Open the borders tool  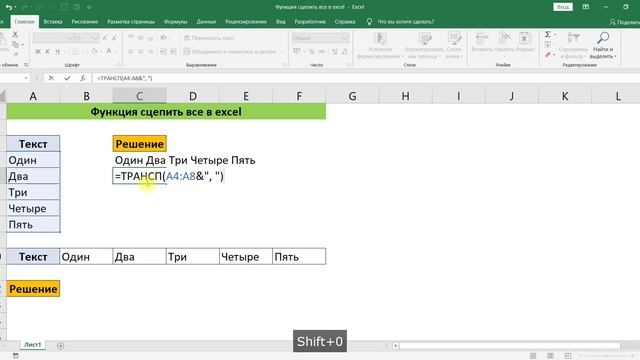coord(76,51)
